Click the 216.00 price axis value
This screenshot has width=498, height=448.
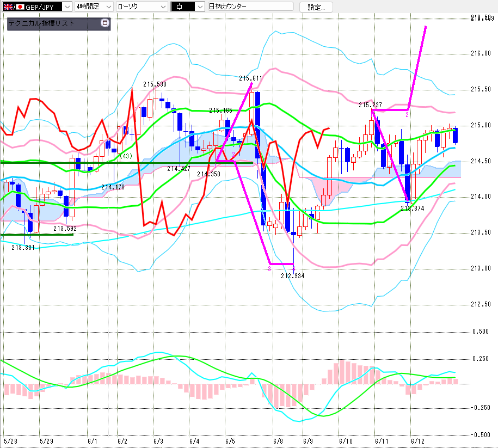pyautogui.click(x=481, y=54)
